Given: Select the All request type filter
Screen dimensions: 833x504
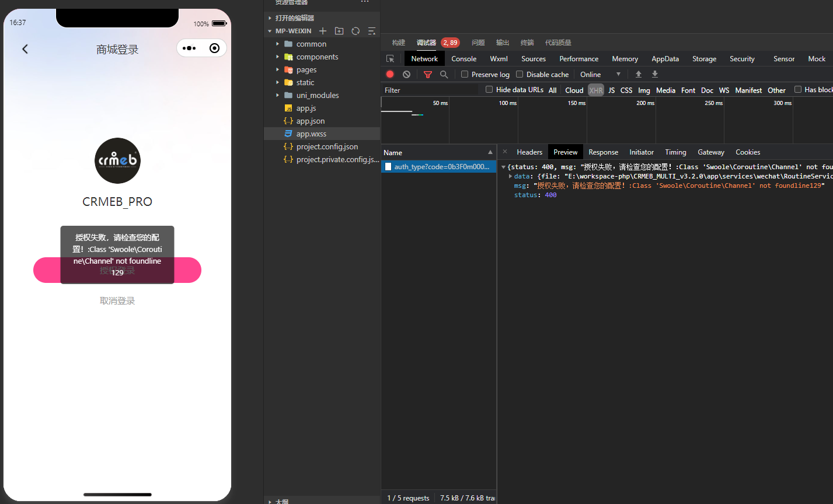Looking at the screenshot, I should 553,90.
